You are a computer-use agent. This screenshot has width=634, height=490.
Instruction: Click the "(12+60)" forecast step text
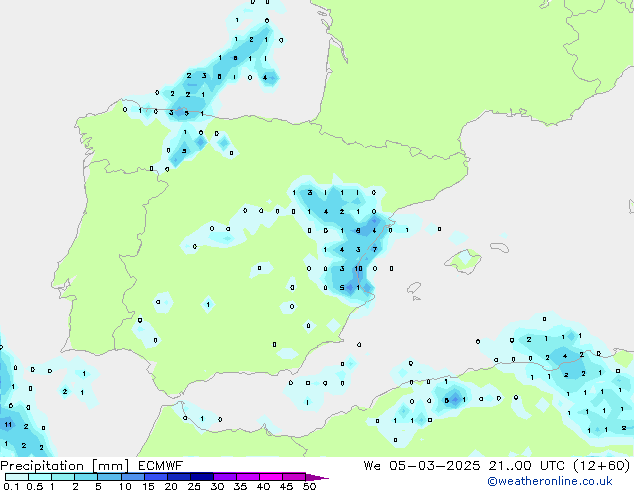[602, 466]
